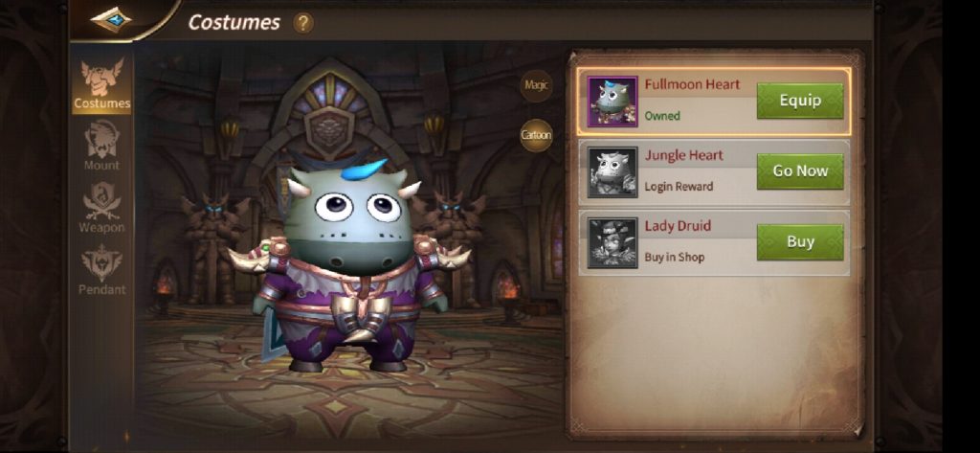Screen dimensions: 980x453
Task: Buy the Lady Druid costume
Action: coord(800,242)
